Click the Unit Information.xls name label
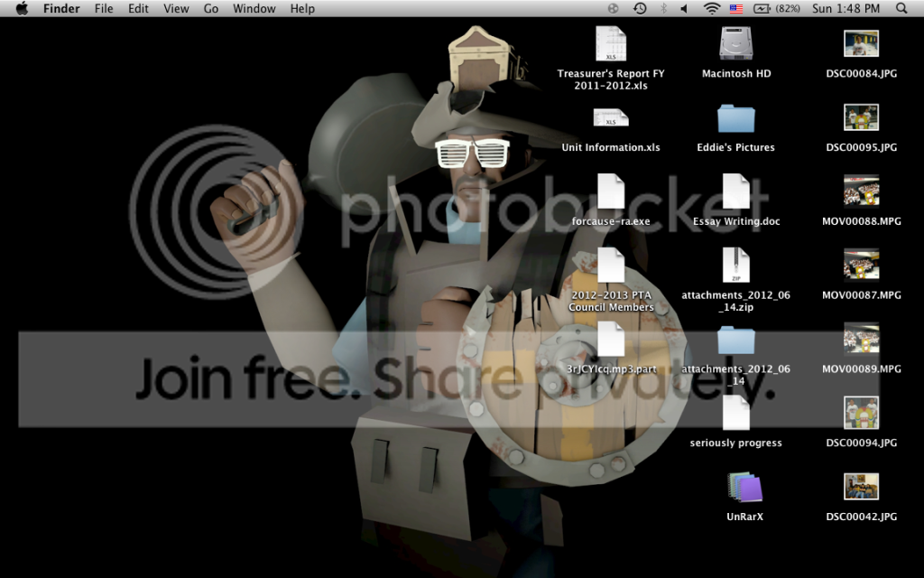Screen dimensions: 924x578 tap(611, 147)
